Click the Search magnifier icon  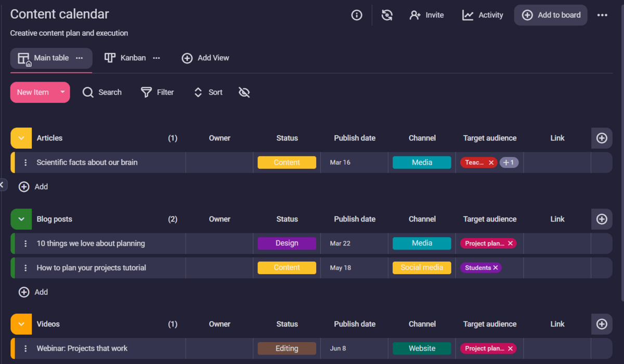click(x=88, y=93)
